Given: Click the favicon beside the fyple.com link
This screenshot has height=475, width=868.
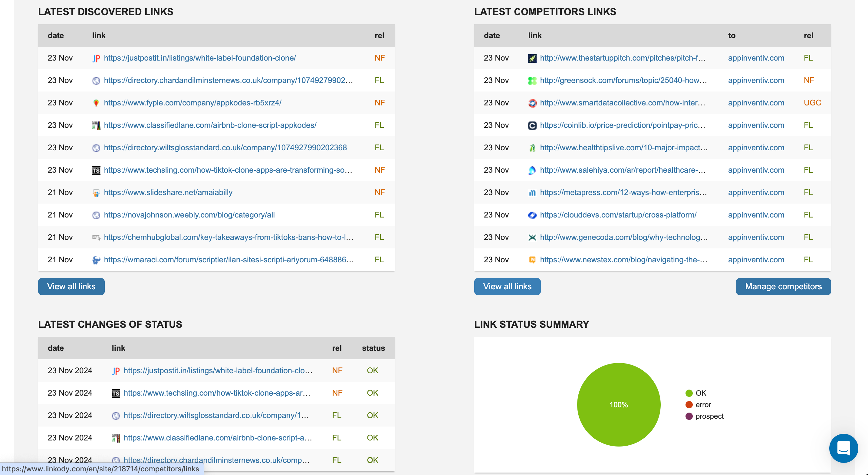Looking at the screenshot, I should (x=96, y=103).
